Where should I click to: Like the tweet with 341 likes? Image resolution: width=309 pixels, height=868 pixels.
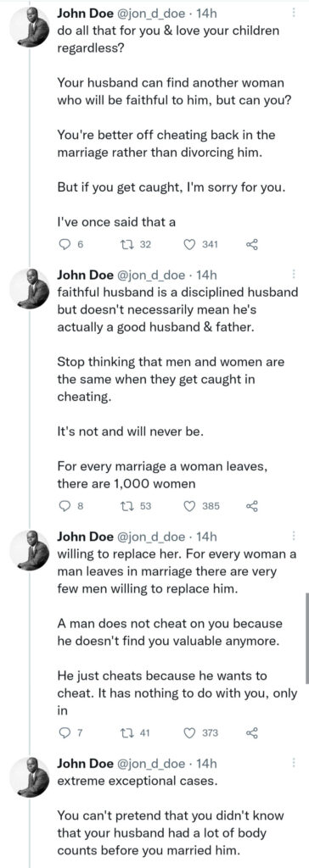190,244
